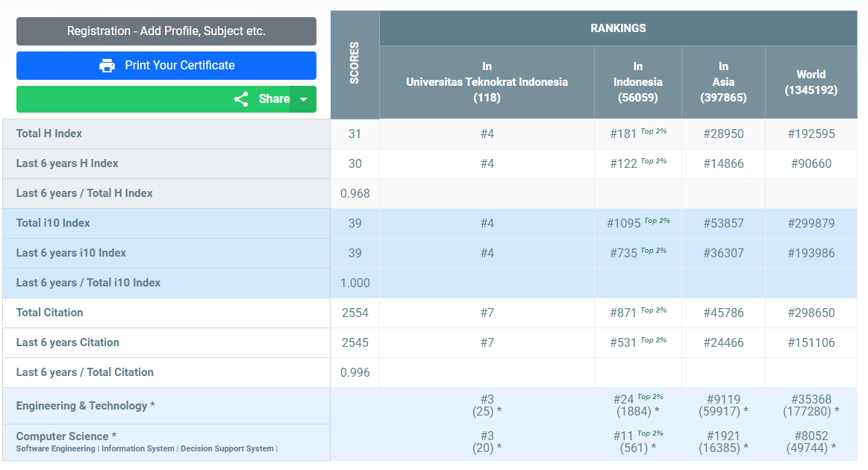Viewport: 868px width, 470px height.
Task: Click the share icon on the green button
Action: click(241, 99)
